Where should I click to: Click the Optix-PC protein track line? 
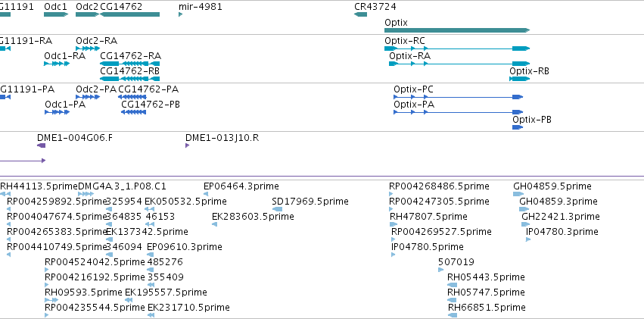[459, 97]
